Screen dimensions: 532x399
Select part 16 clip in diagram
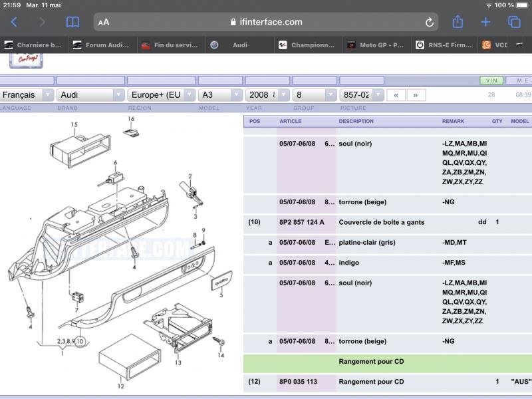tap(131, 132)
